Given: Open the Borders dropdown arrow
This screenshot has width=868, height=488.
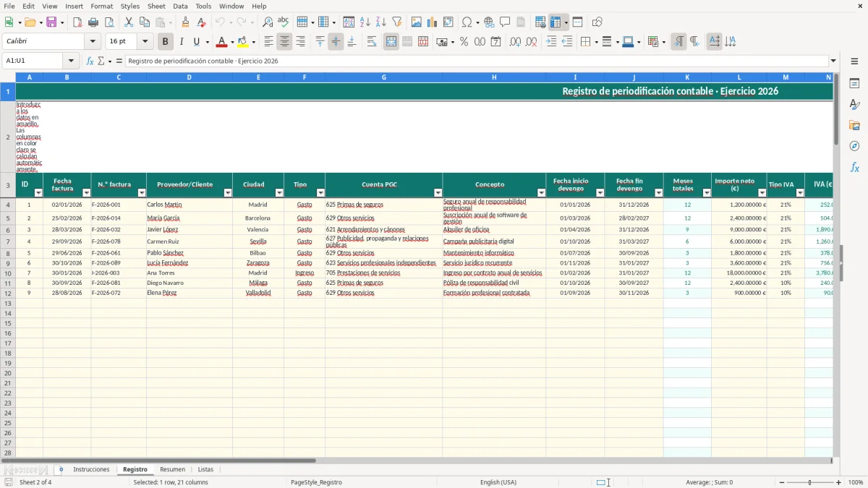Looking at the screenshot, I should pyautogui.click(x=595, y=42).
